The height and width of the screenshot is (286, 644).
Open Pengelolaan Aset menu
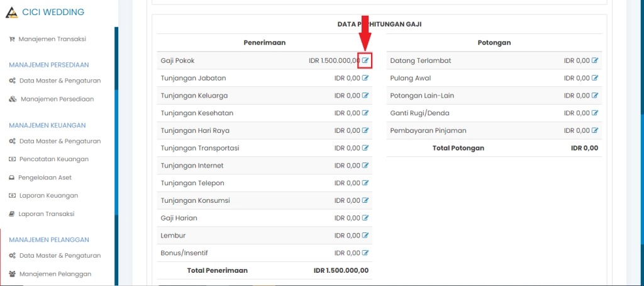pos(40,178)
